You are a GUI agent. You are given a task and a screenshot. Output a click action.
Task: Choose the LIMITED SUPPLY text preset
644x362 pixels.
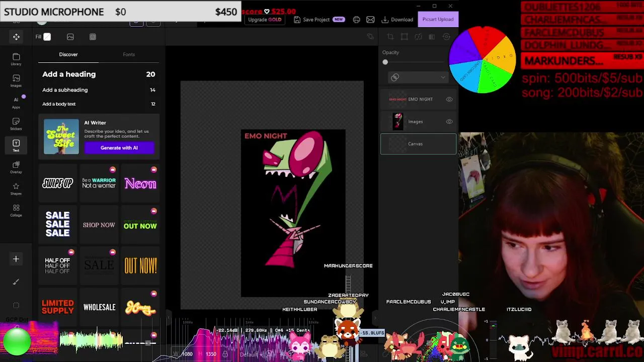(x=58, y=307)
